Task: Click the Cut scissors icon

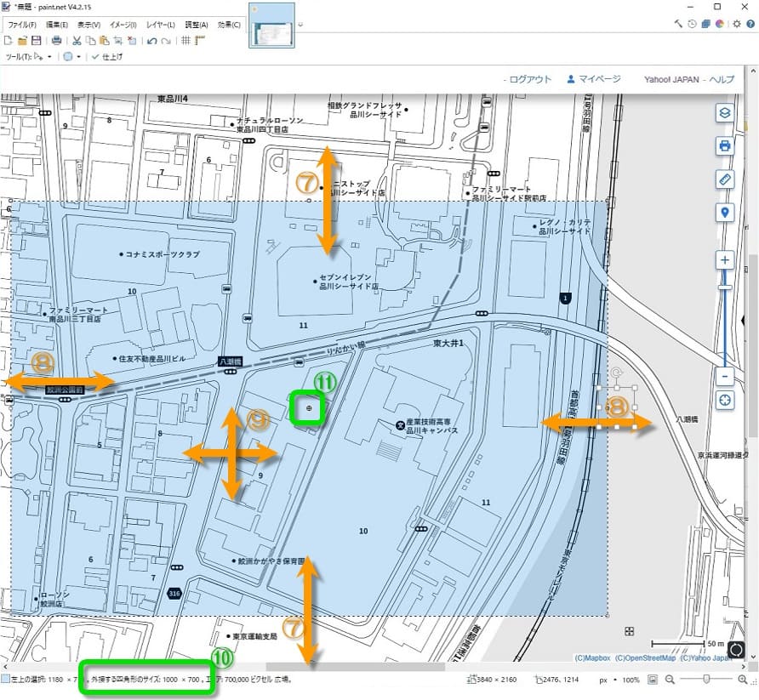Action: pos(77,40)
